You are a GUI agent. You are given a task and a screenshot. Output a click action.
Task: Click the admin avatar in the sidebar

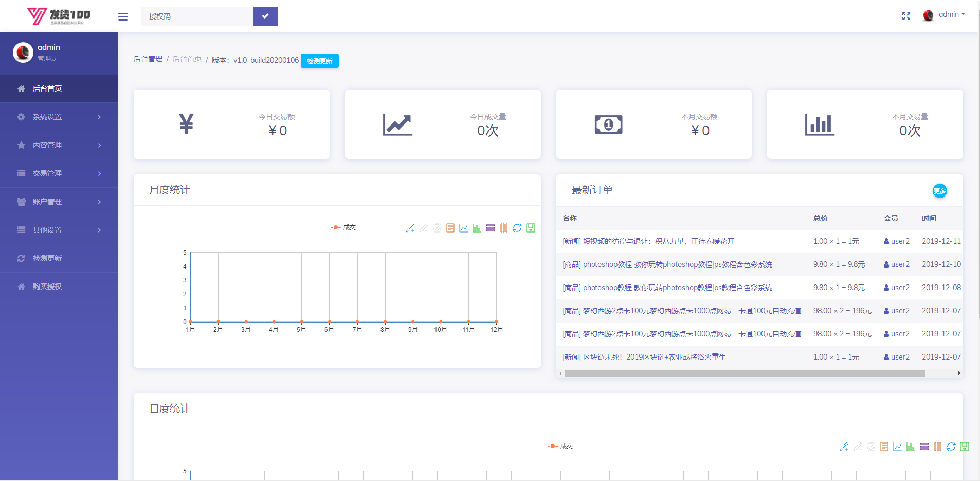(23, 52)
